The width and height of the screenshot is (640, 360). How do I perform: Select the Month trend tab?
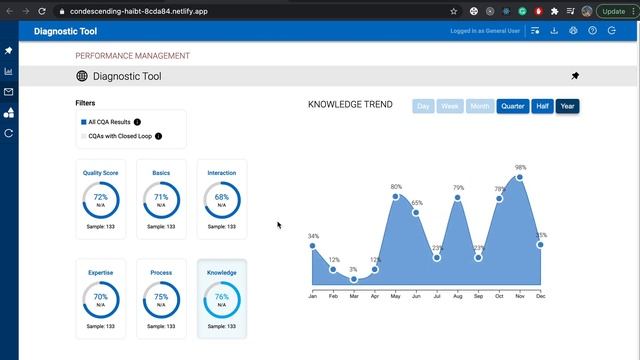pos(480,106)
